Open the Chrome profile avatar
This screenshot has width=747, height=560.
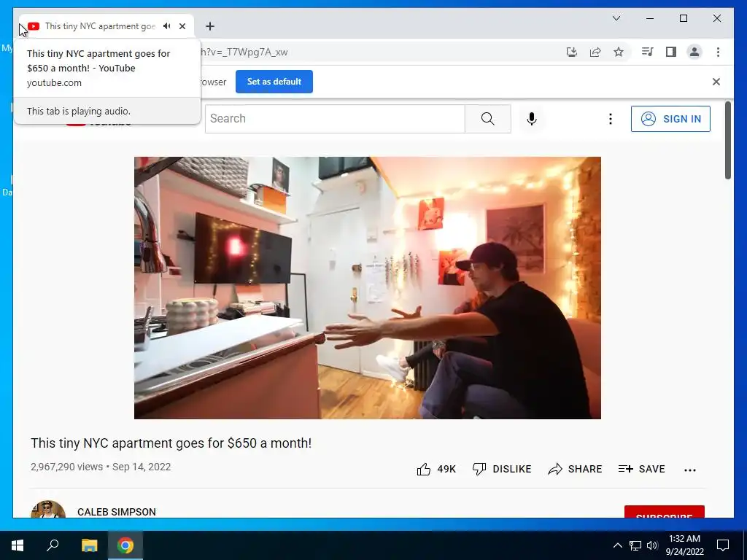click(694, 52)
